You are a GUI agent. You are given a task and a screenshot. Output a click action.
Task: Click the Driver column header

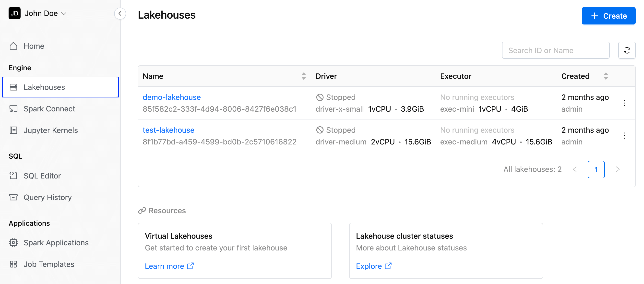326,76
